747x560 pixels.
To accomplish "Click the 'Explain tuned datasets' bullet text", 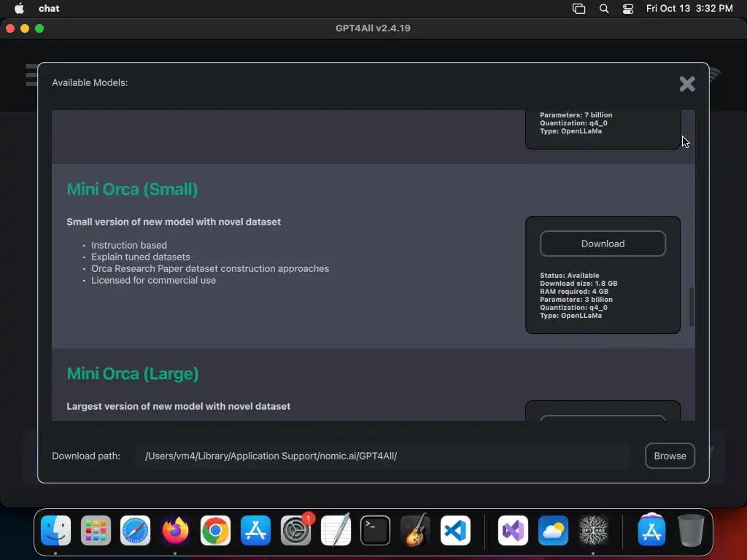I will (x=141, y=257).
